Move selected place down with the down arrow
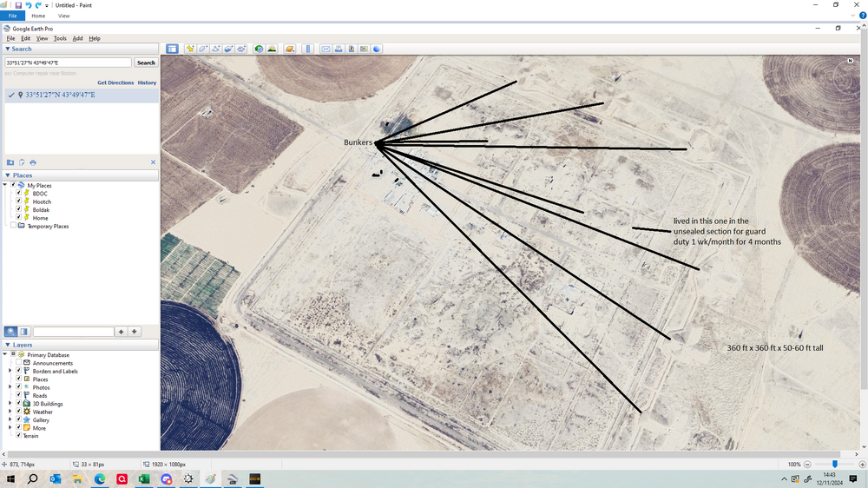 click(135, 331)
